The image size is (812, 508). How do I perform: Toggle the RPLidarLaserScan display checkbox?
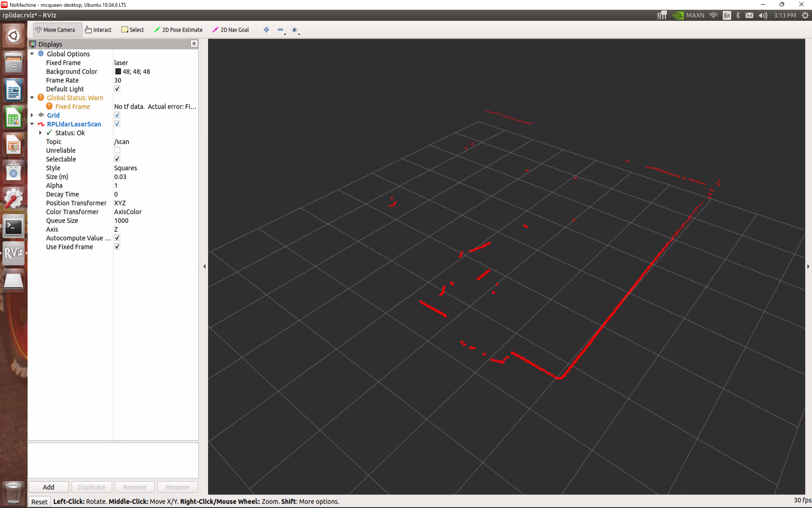point(117,124)
